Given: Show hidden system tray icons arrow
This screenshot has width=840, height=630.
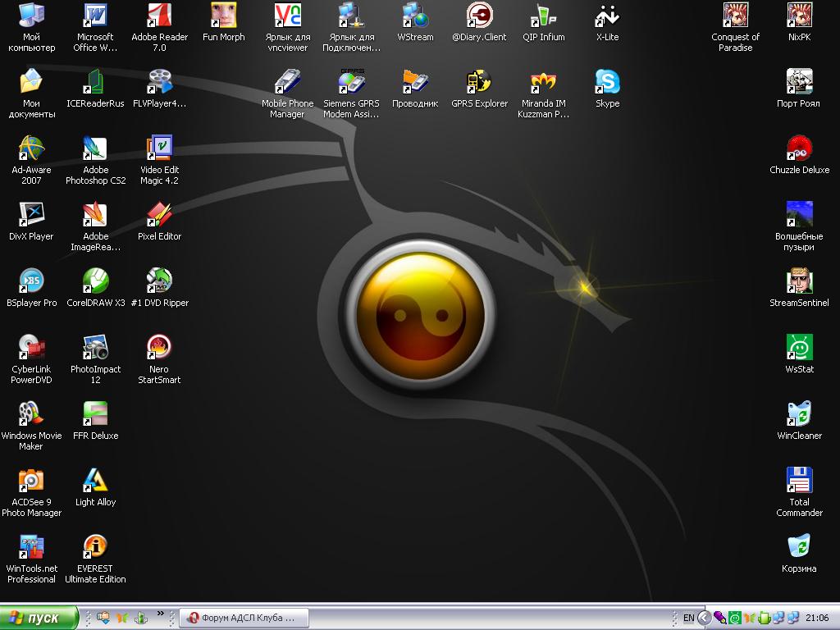Looking at the screenshot, I should [x=704, y=618].
